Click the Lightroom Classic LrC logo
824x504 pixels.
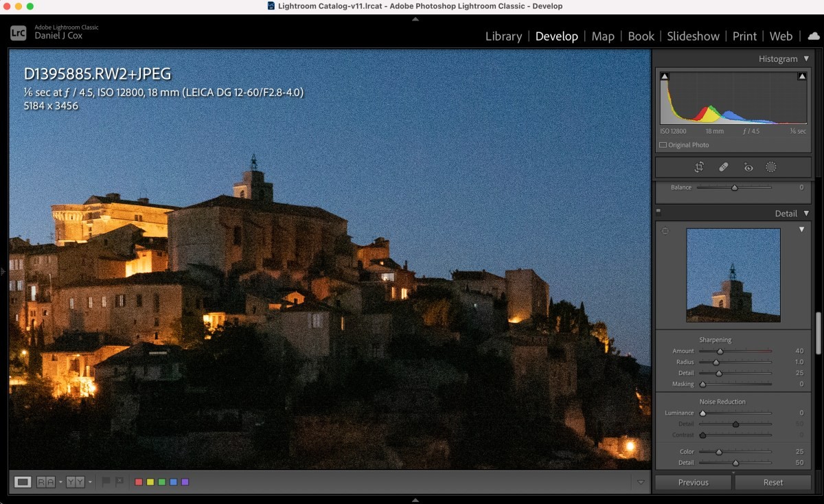pyautogui.click(x=18, y=32)
